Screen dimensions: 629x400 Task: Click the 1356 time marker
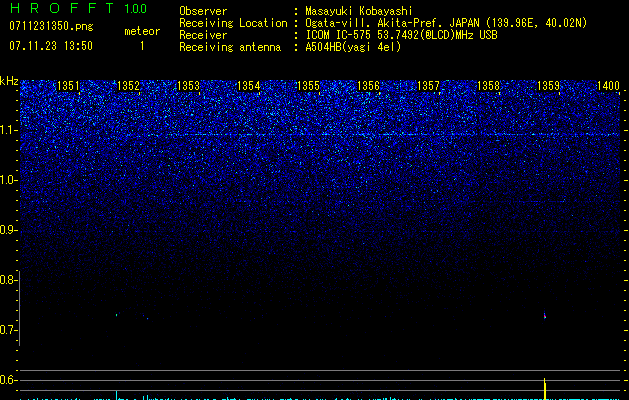coord(368,86)
